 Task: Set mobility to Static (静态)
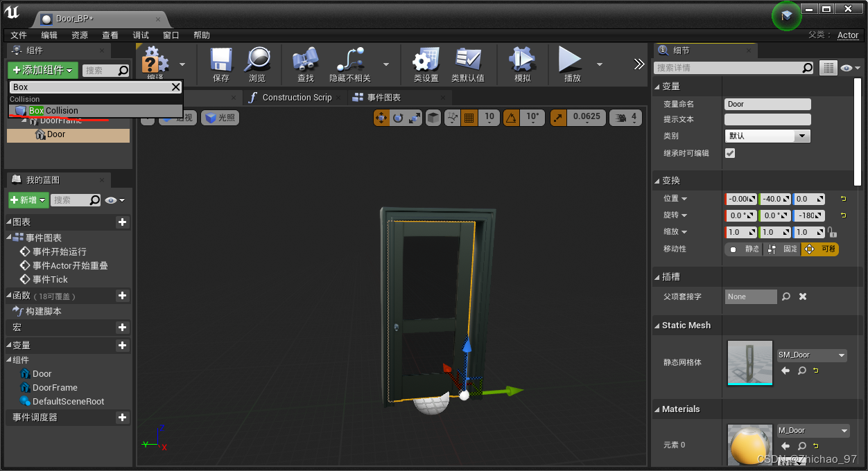pyautogui.click(x=744, y=249)
